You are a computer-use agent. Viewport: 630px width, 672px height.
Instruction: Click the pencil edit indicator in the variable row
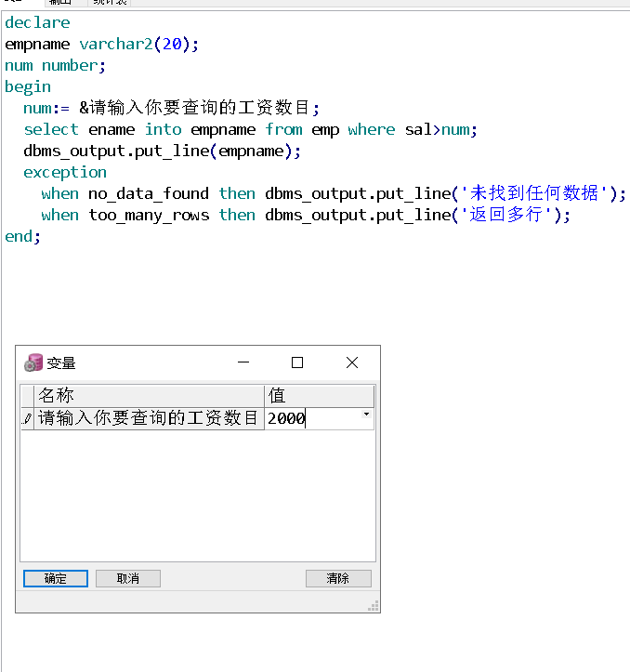point(28,418)
